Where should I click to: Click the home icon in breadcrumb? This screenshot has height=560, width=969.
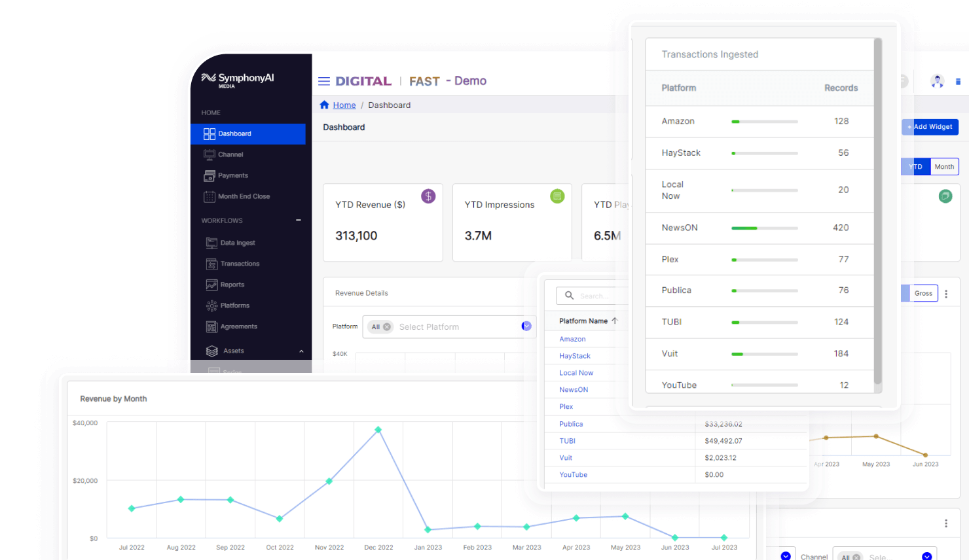coord(324,105)
